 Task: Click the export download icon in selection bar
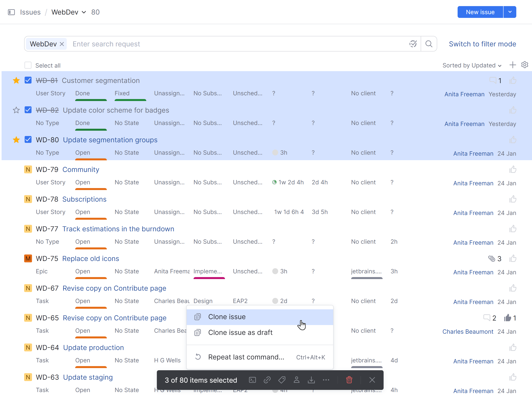pyautogui.click(x=311, y=380)
